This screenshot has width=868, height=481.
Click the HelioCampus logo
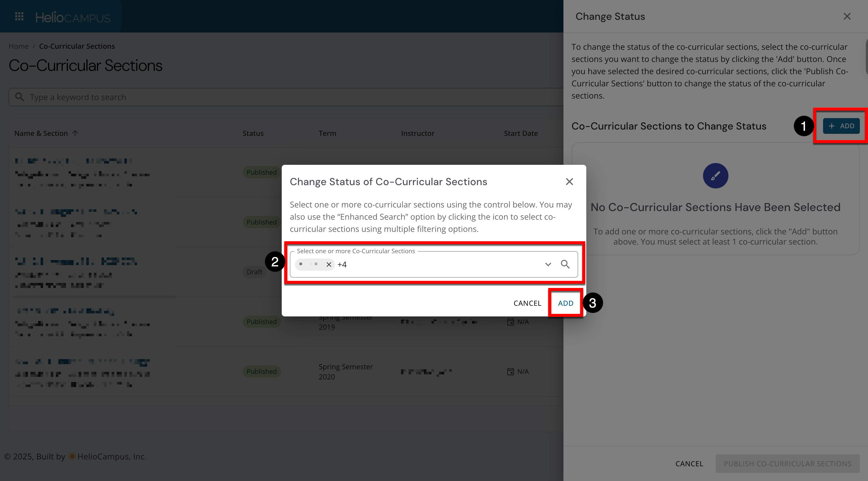tap(73, 17)
